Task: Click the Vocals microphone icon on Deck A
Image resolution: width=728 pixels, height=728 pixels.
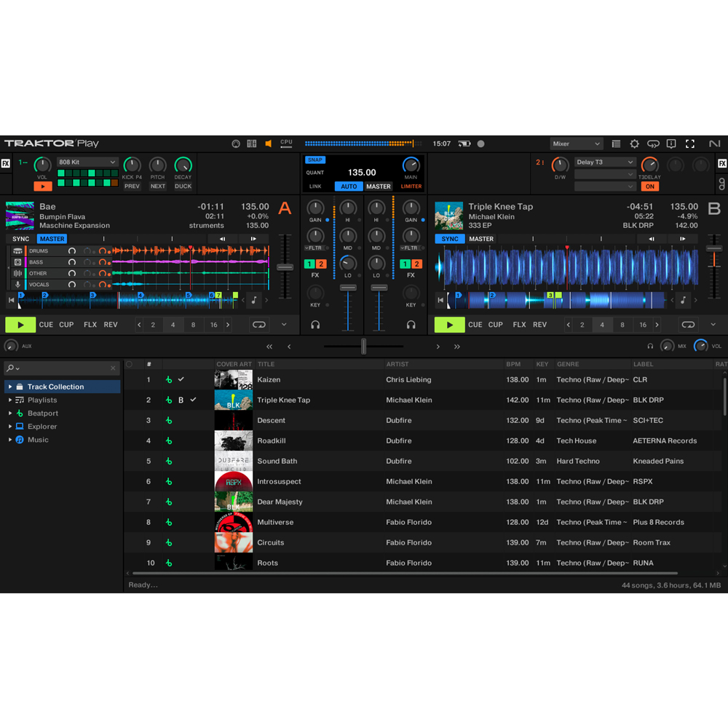Action: 17,284
